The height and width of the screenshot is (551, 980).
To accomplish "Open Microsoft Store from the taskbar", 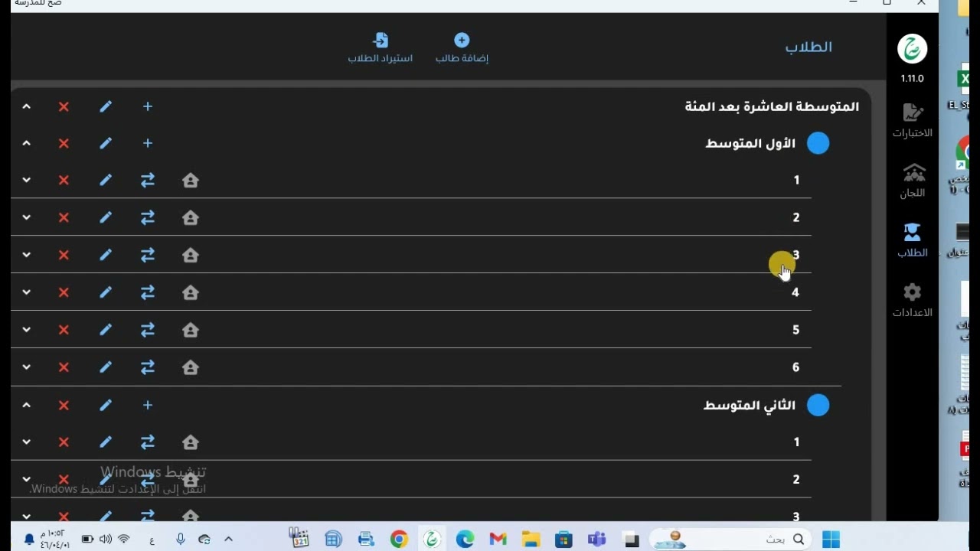I will (x=563, y=540).
